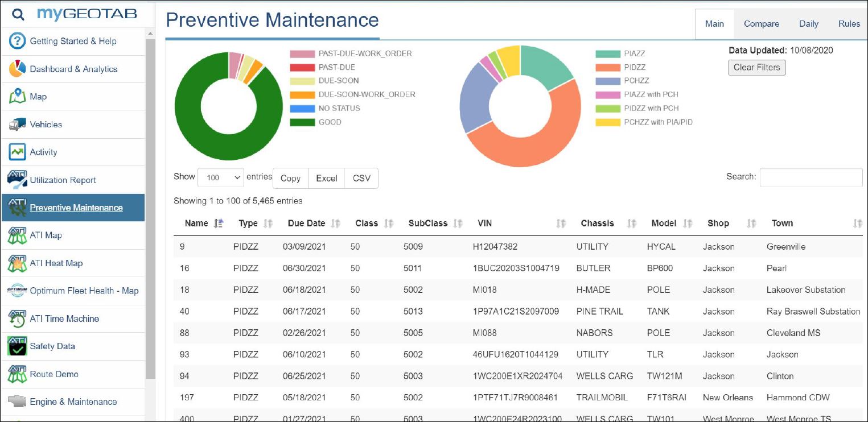This screenshot has height=422, width=868.
Task: Switch to the Rules tab
Action: click(x=849, y=24)
